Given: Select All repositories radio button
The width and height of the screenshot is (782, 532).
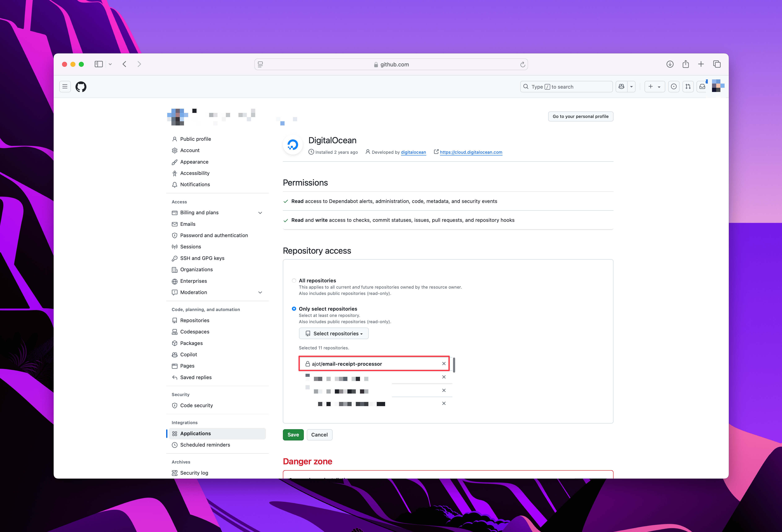Looking at the screenshot, I should click(x=294, y=280).
